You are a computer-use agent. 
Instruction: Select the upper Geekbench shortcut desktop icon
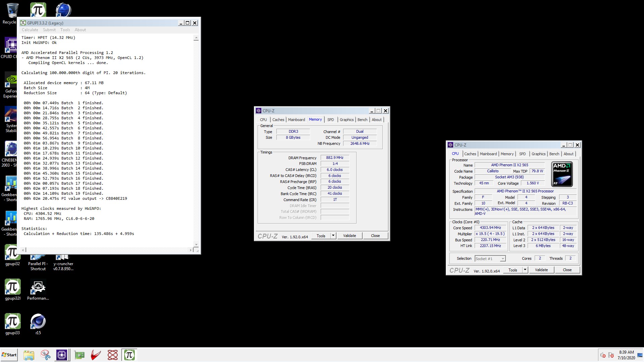point(9,188)
